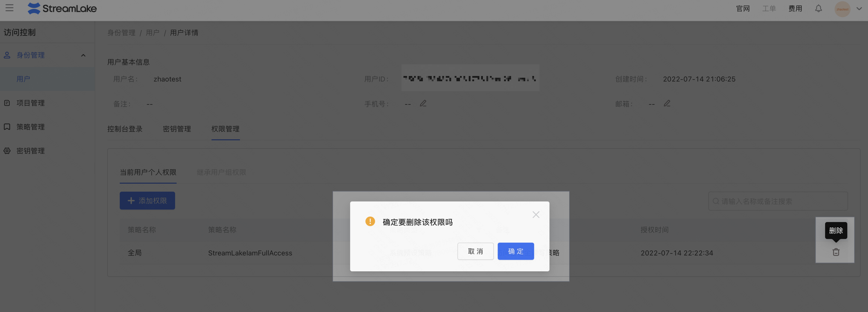868x312 pixels.
Task: Switch to 继承用户组权限 tab
Action: click(x=221, y=172)
